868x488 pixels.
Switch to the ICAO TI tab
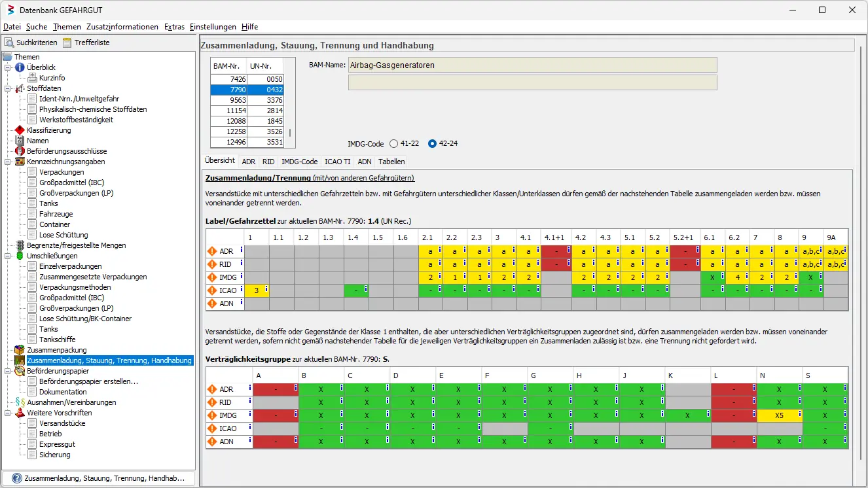tap(338, 162)
